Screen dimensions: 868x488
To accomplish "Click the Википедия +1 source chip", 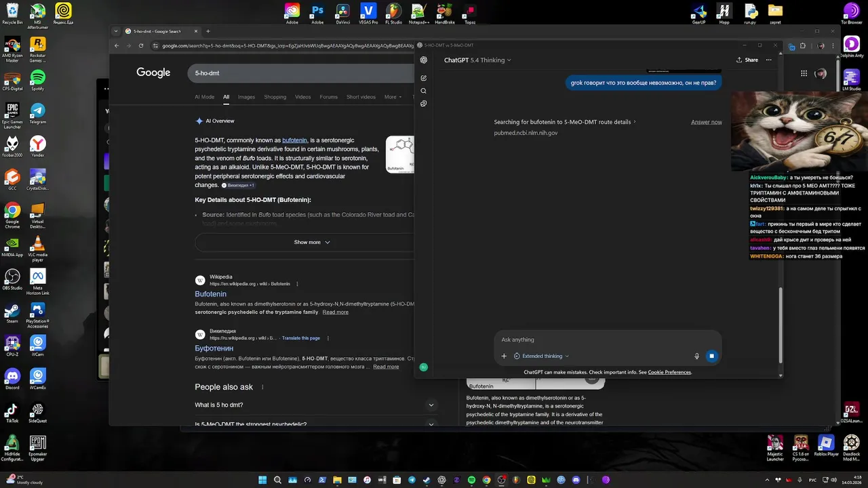I will pyautogui.click(x=238, y=185).
